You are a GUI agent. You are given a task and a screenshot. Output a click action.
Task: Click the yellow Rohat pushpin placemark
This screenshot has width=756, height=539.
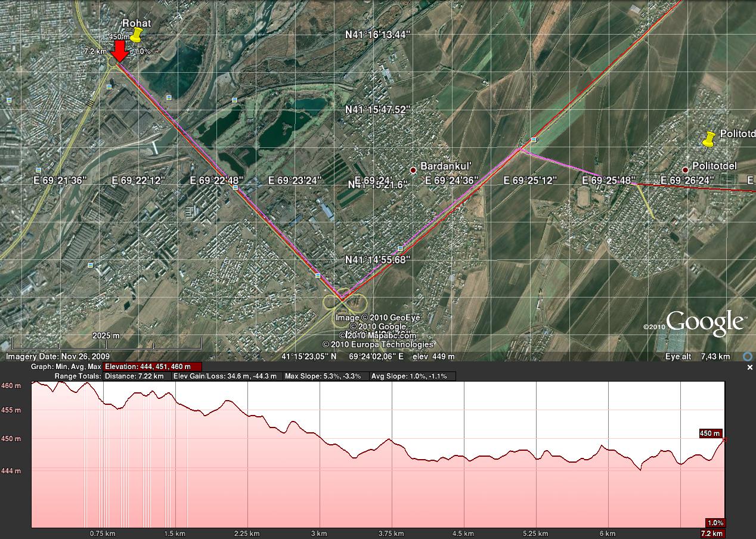(137, 35)
